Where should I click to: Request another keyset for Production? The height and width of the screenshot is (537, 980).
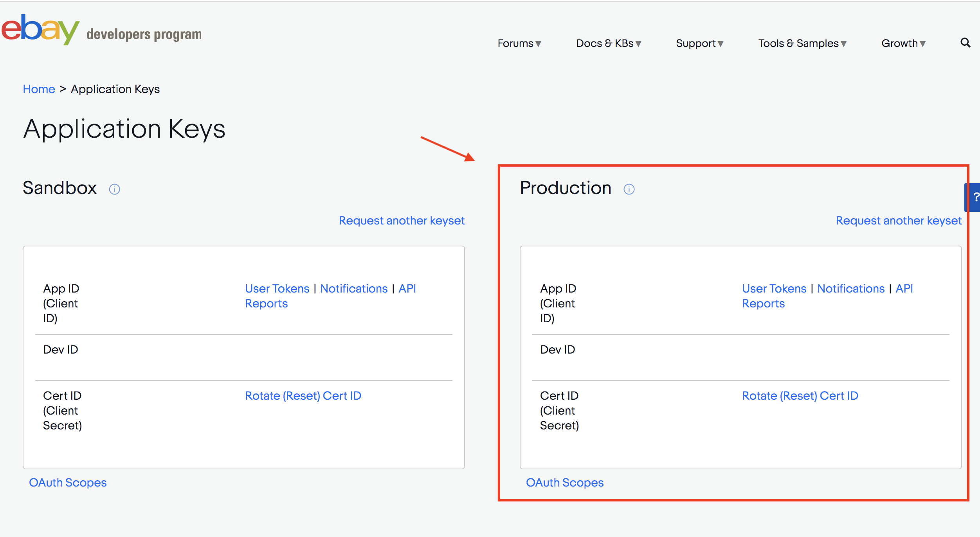click(899, 221)
